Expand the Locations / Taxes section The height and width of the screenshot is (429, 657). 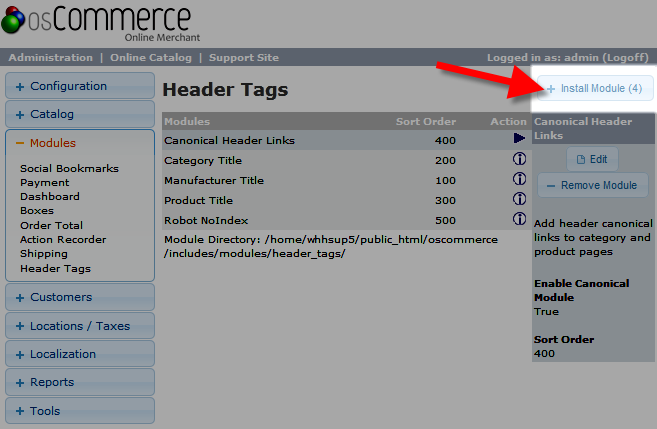(x=80, y=325)
